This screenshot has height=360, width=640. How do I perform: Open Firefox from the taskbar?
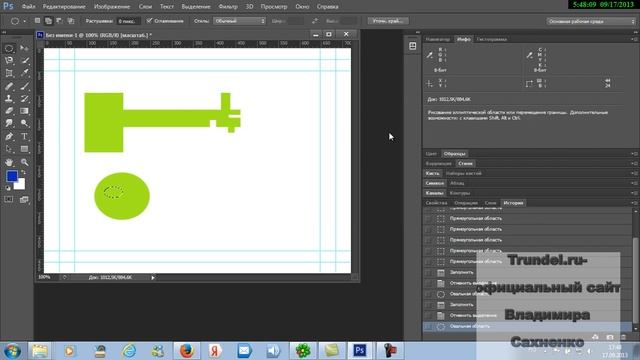tap(186, 351)
